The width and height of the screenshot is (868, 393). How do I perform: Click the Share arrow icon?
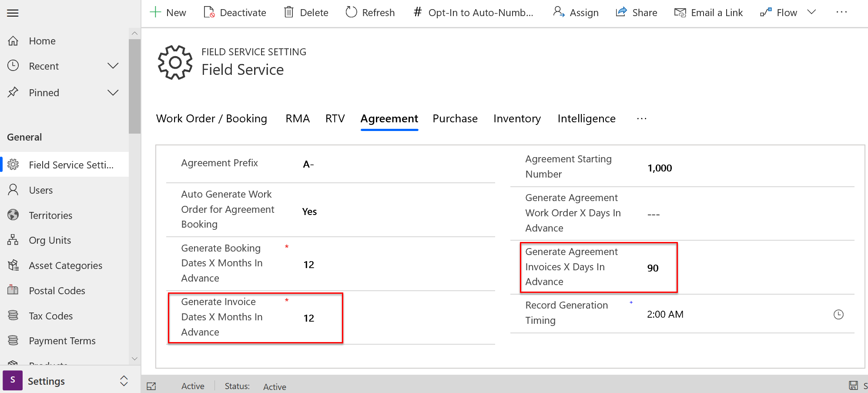tap(621, 12)
